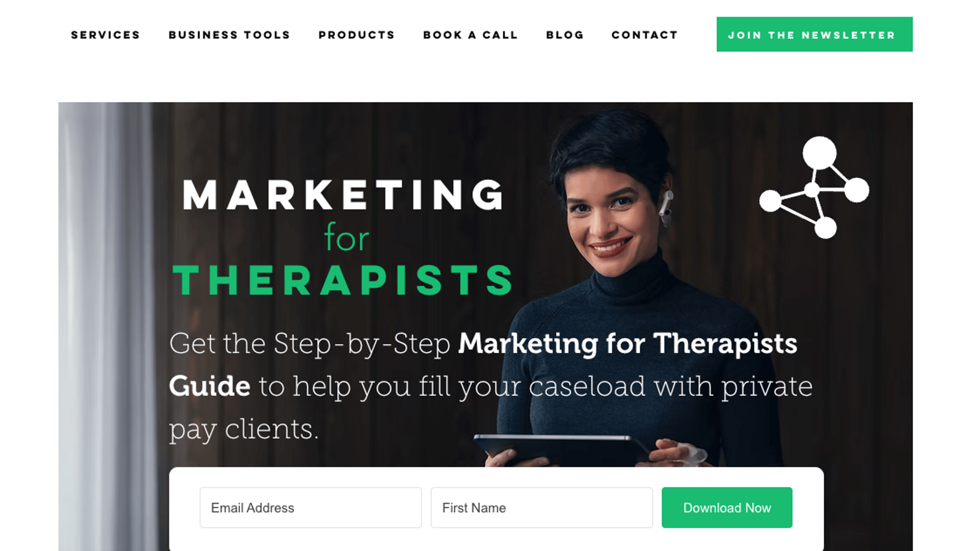The height and width of the screenshot is (551, 980).
Task: Click the Download Now button
Action: pos(727,508)
